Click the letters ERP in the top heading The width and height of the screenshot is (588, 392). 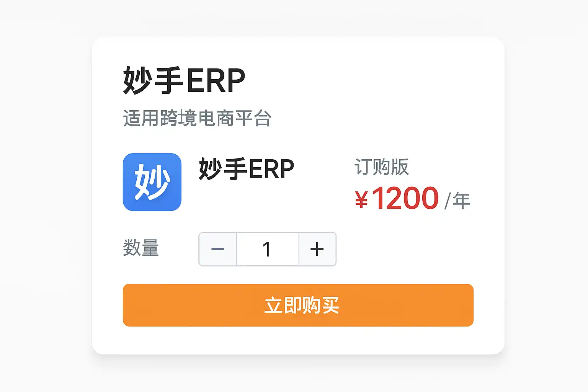216,81
